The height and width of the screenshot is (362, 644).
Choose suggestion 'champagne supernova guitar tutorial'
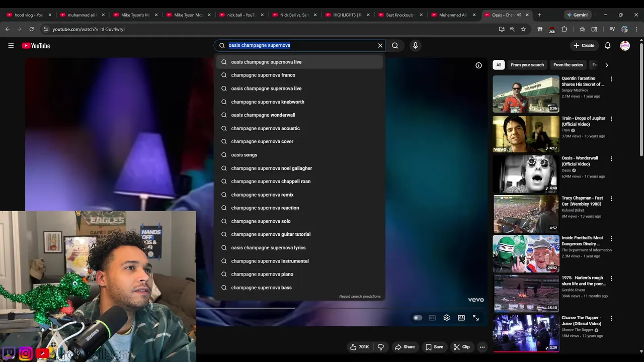click(299, 234)
